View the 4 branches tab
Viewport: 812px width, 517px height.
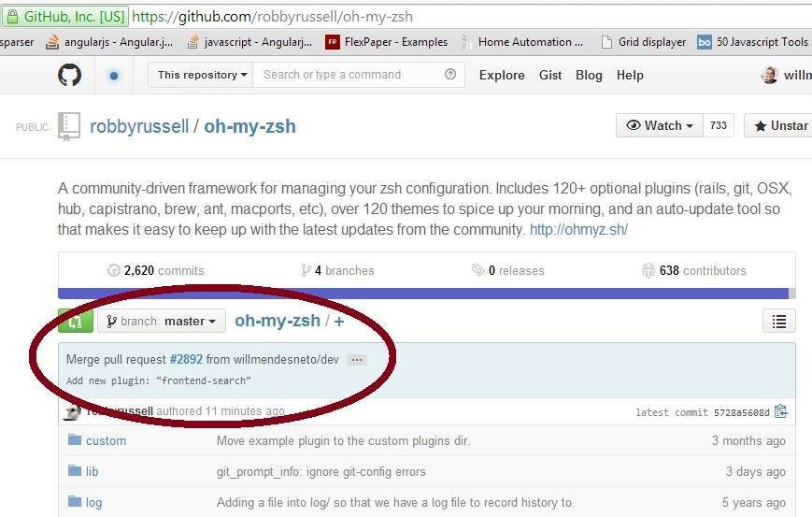[x=337, y=270]
